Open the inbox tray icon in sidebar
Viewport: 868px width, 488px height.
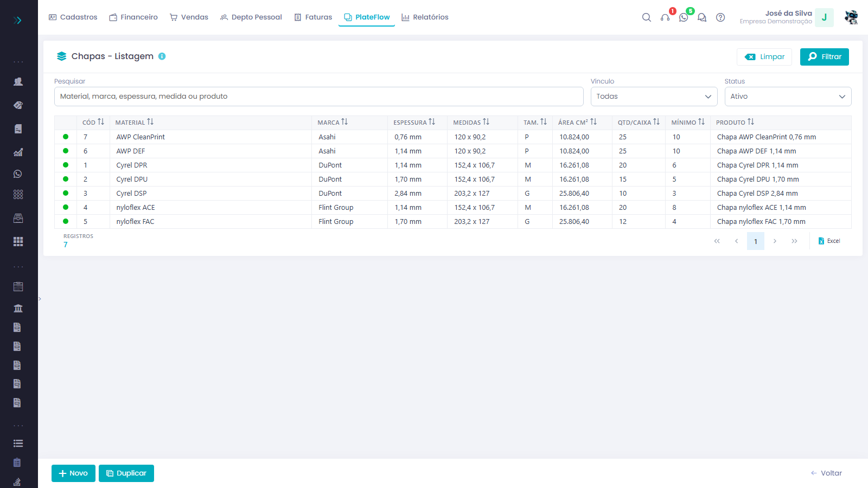point(18,219)
